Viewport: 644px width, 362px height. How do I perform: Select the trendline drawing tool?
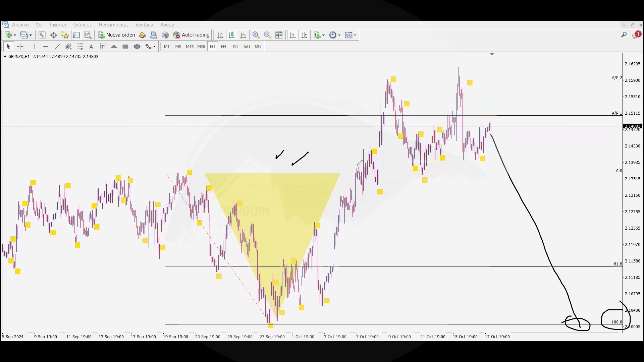click(x=57, y=47)
